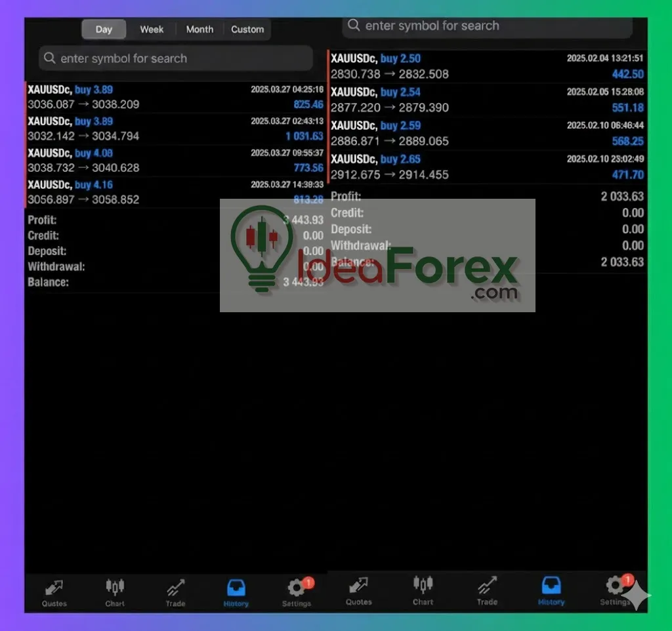Switch to the Month history tab

tap(199, 29)
